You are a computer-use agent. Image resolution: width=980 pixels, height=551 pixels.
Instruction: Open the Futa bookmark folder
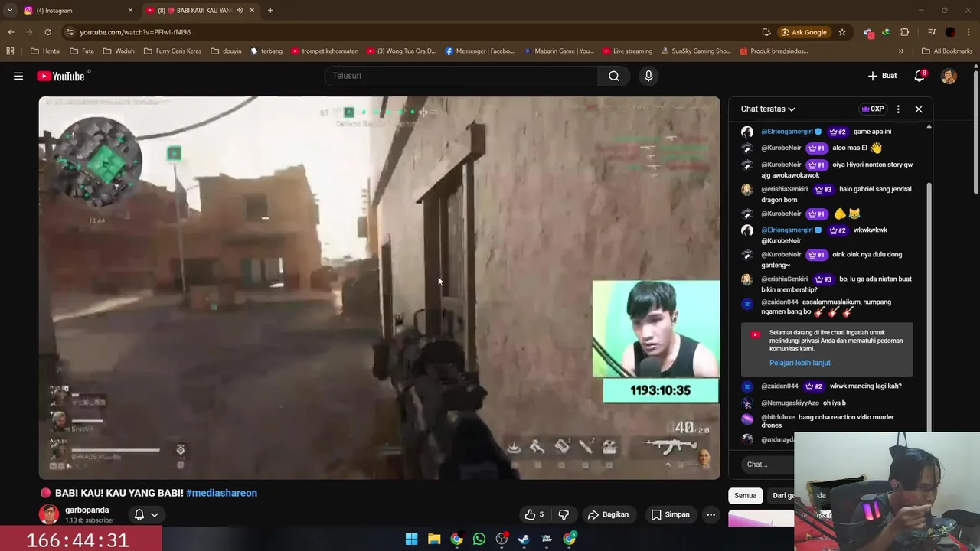[82, 51]
